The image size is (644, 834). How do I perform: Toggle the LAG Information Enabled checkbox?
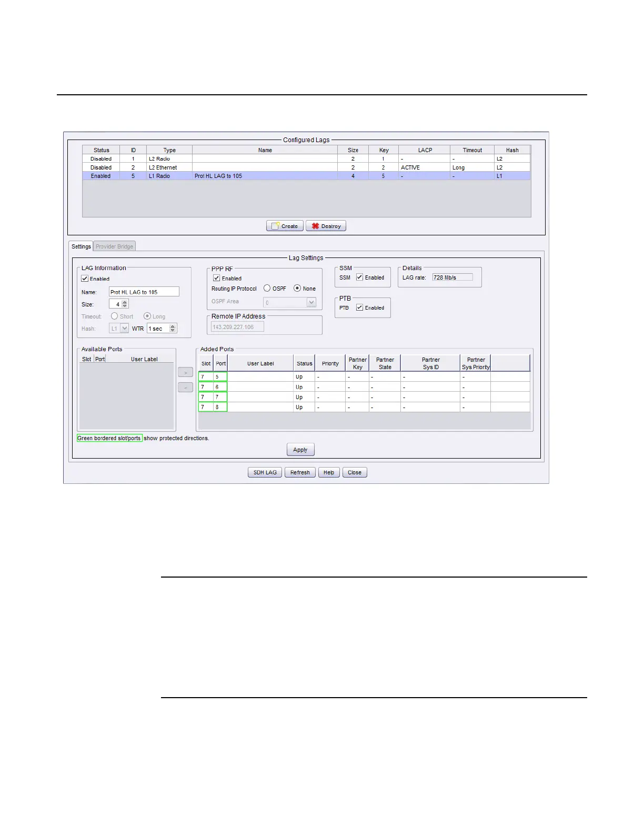pyautogui.click(x=85, y=279)
